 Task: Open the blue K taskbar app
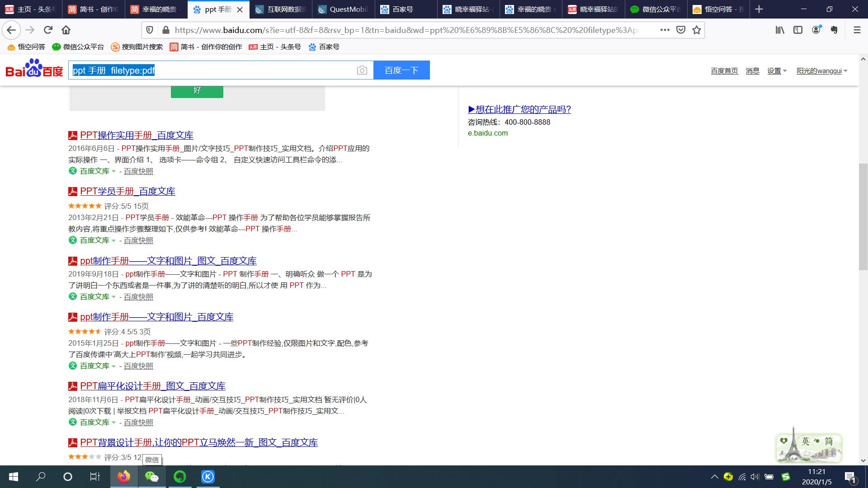208,477
